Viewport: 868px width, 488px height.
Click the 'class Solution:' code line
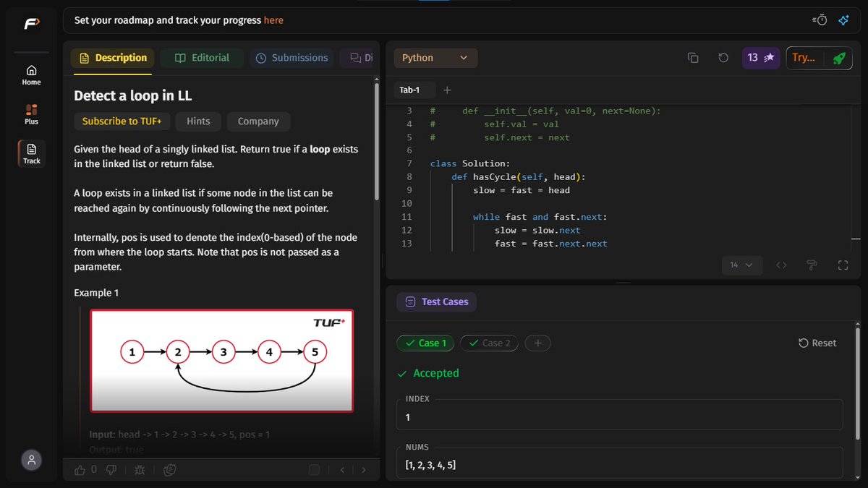pos(469,163)
